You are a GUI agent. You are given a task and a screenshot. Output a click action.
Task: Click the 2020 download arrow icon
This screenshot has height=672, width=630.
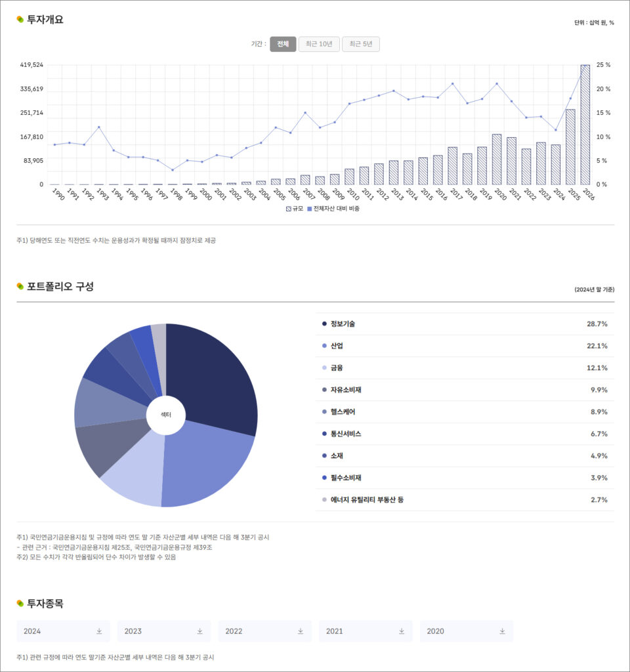pos(502,631)
